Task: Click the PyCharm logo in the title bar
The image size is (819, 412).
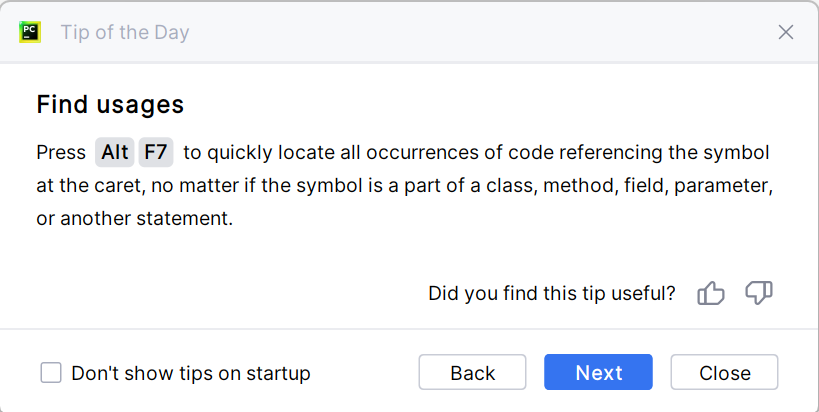Action: click(30, 32)
